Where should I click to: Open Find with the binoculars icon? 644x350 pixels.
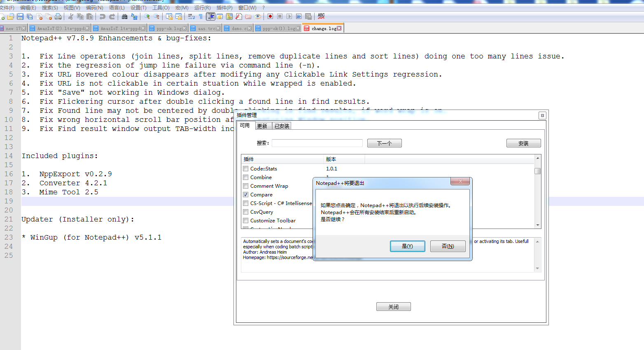pyautogui.click(x=124, y=16)
